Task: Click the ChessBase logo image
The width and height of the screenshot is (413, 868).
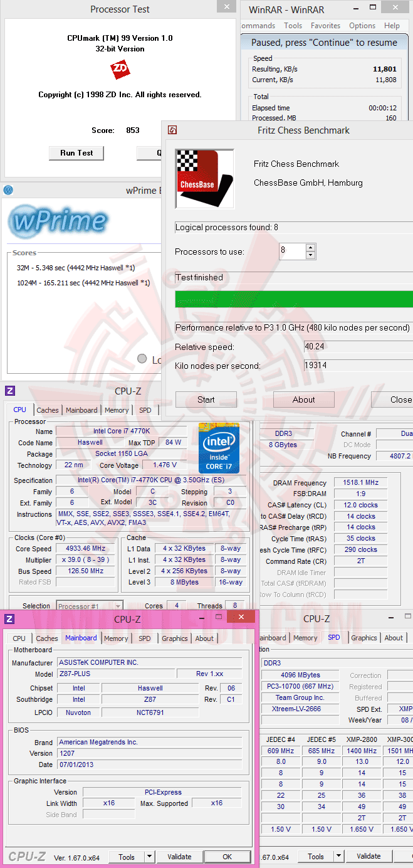Action: point(204,178)
